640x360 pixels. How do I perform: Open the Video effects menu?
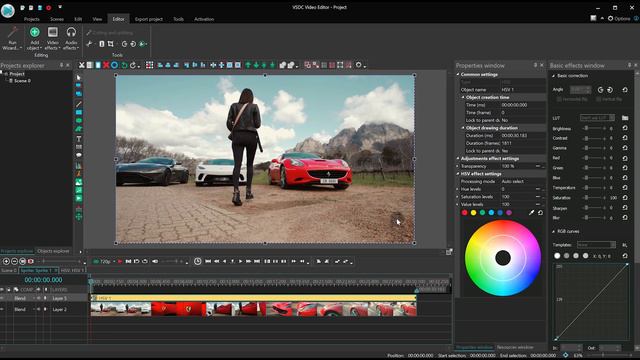[53, 38]
